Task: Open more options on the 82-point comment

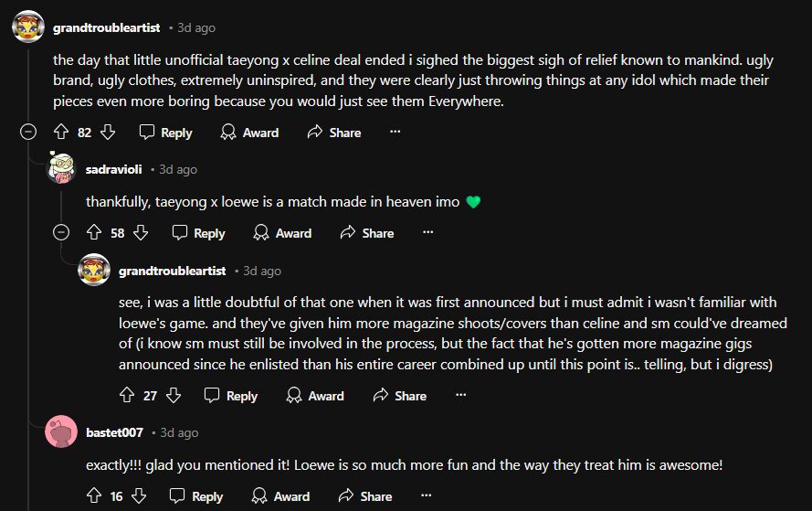Action: point(395,133)
